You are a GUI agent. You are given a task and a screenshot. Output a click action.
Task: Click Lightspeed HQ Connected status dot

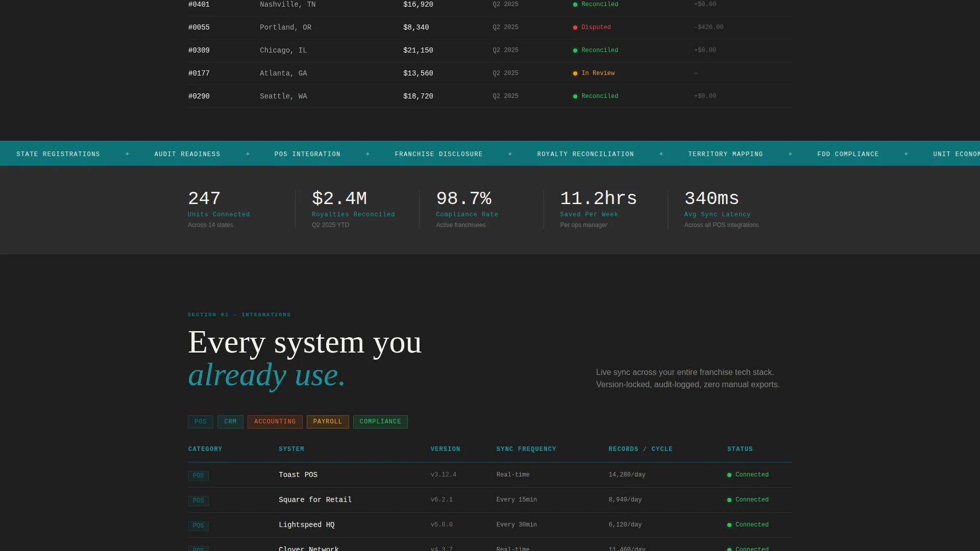point(729,525)
